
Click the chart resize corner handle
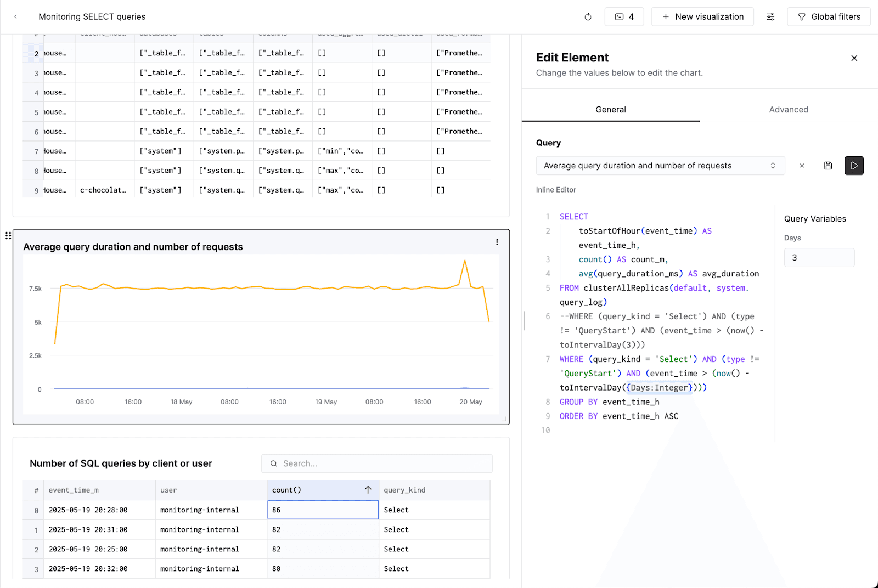click(504, 420)
